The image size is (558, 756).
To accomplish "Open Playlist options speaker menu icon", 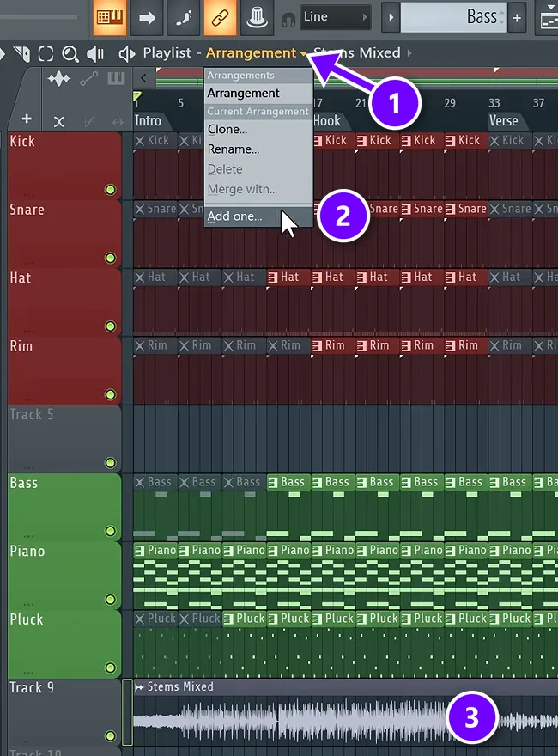I will click(x=127, y=54).
